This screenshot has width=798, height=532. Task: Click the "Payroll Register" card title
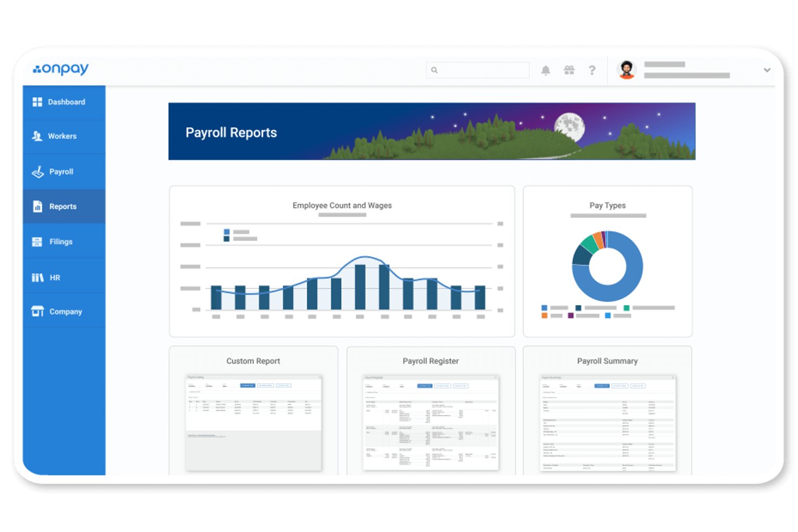pyautogui.click(x=431, y=361)
